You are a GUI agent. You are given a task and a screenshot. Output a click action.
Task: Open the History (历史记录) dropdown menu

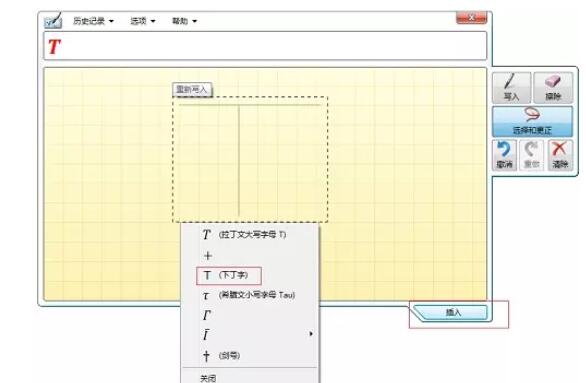93,21
